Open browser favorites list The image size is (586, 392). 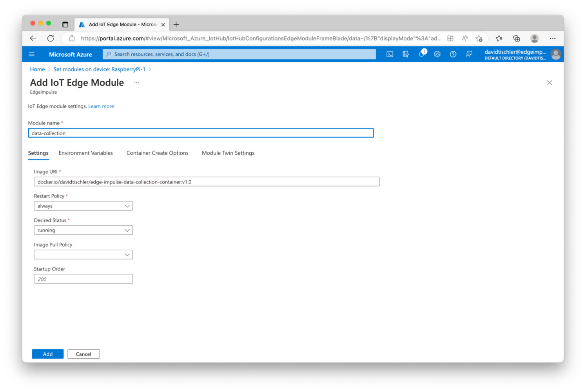click(x=499, y=38)
